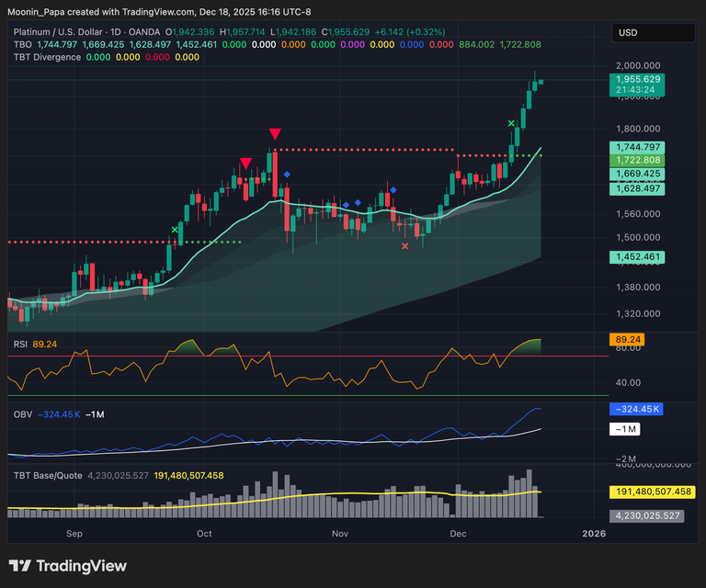The height and width of the screenshot is (588, 706).
Task: Click the RSI pane legend label
Action: [20, 345]
